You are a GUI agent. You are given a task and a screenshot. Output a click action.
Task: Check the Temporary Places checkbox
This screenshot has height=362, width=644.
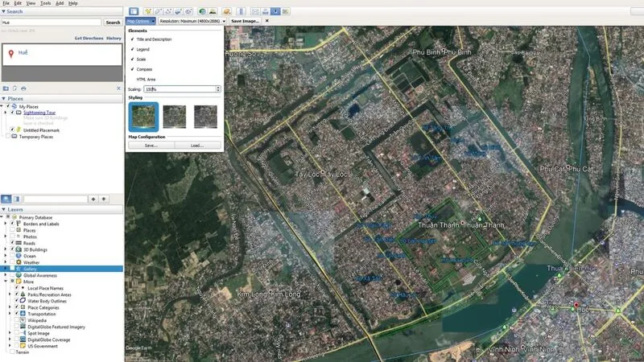point(8,136)
